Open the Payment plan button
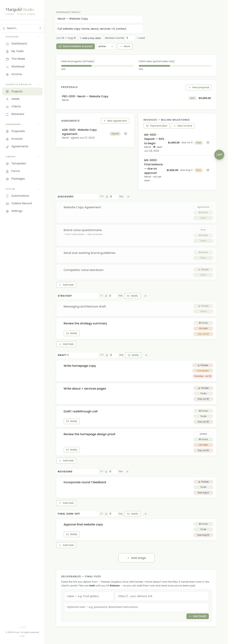228x644 pixels. point(156,126)
